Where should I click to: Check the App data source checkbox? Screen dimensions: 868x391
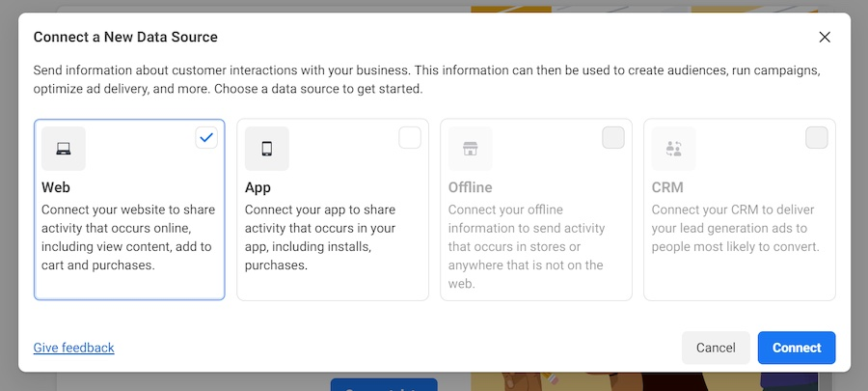click(410, 137)
